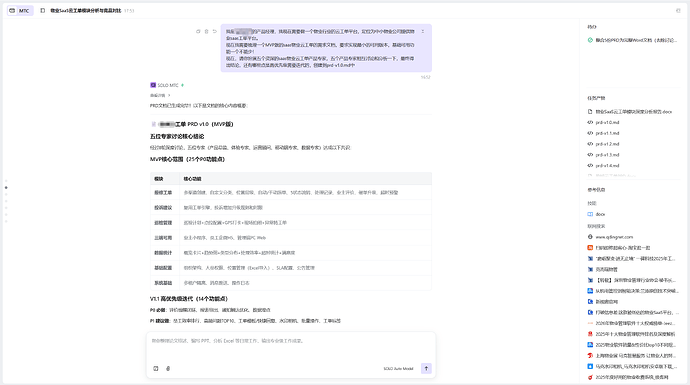Open the three-dot menu in the user message bubble
This screenshot has width=690, height=385.
423,32
